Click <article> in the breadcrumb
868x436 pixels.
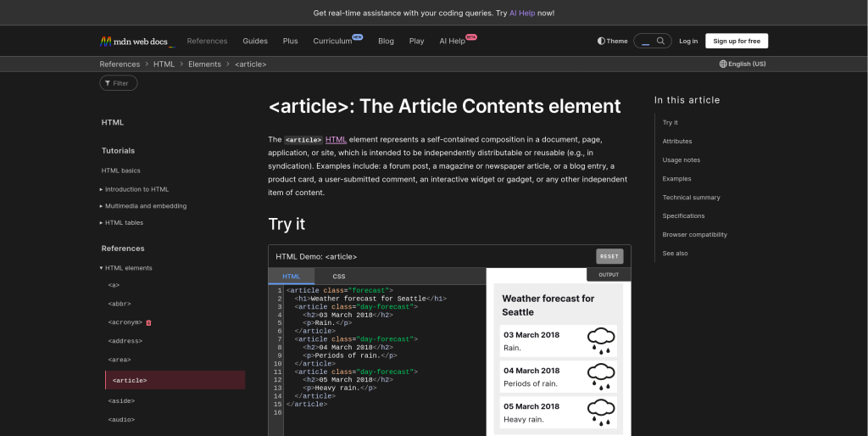tap(250, 64)
